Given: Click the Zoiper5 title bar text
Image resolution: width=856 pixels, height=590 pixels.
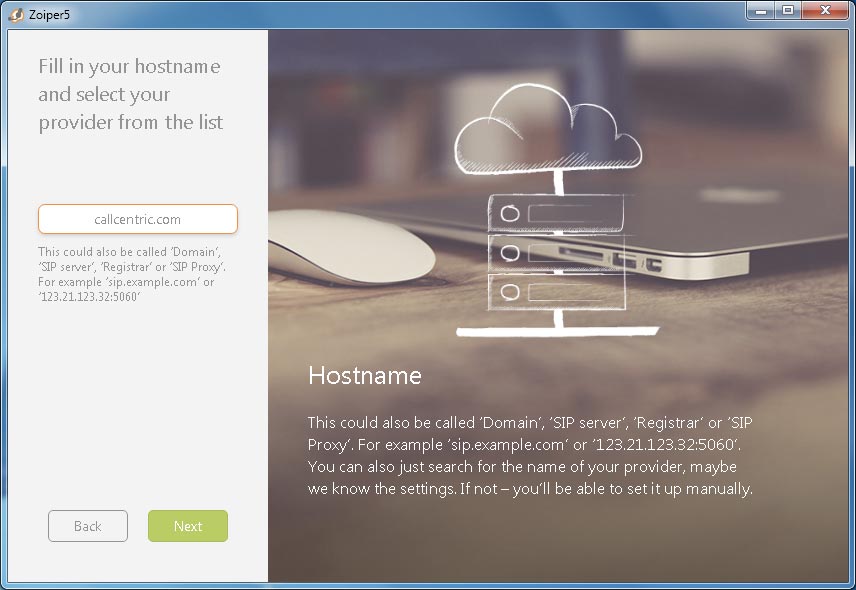Looking at the screenshot, I should (x=49, y=15).
